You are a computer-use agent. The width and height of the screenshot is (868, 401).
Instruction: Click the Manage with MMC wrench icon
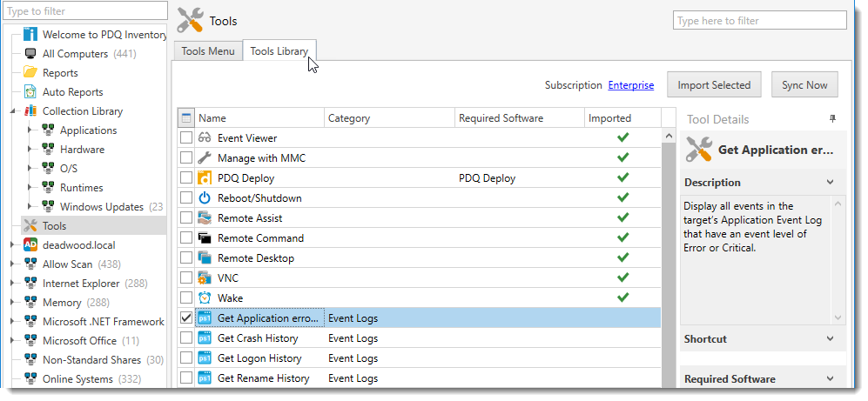[x=205, y=158]
